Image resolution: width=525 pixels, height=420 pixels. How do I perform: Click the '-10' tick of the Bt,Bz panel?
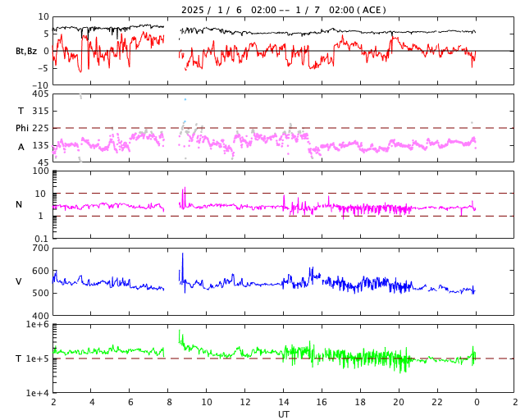click(x=41, y=86)
